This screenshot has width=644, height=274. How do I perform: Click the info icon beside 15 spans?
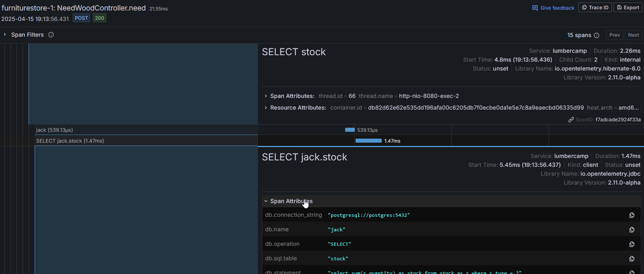(597, 35)
